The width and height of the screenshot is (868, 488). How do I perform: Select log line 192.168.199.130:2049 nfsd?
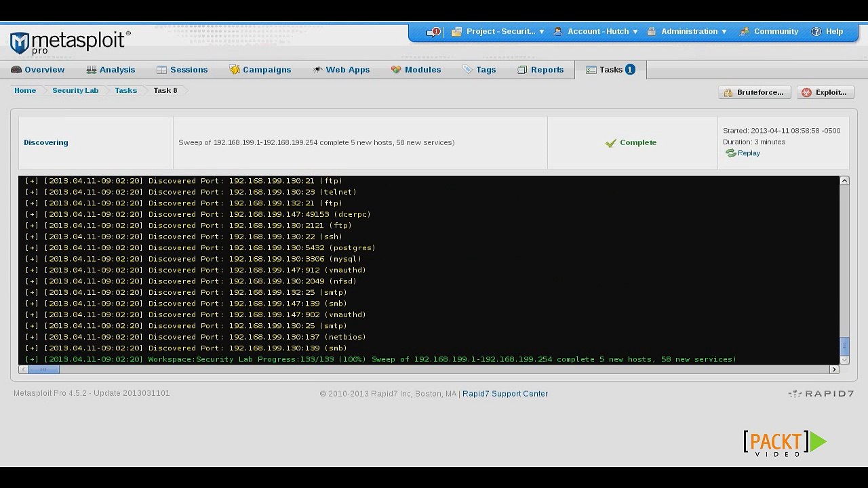pyautogui.click(x=191, y=281)
